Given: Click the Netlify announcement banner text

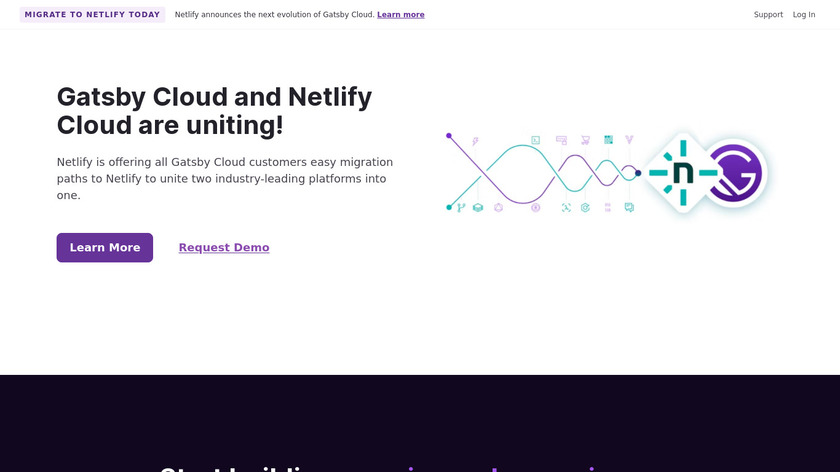Looking at the screenshot, I should coord(274,14).
